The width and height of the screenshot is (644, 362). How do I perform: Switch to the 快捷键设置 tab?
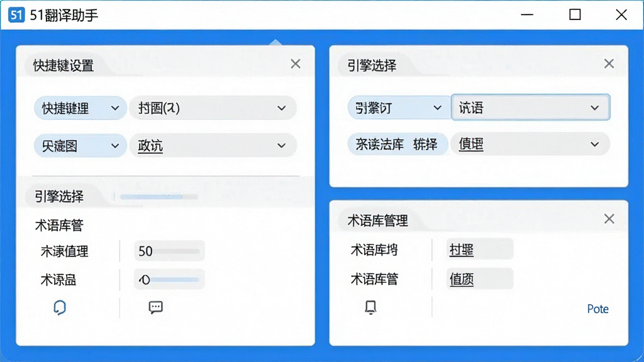coord(64,65)
